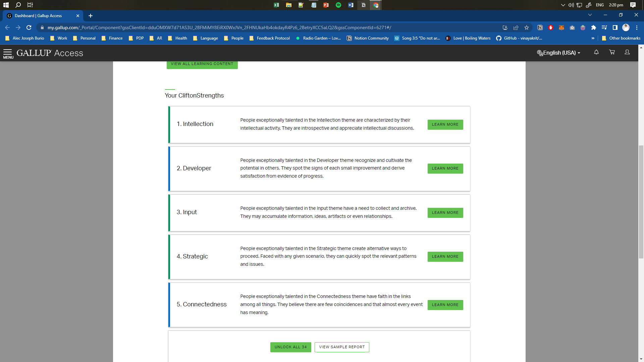
Task: Show hidden system tray icons
Action: pos(563,5)
